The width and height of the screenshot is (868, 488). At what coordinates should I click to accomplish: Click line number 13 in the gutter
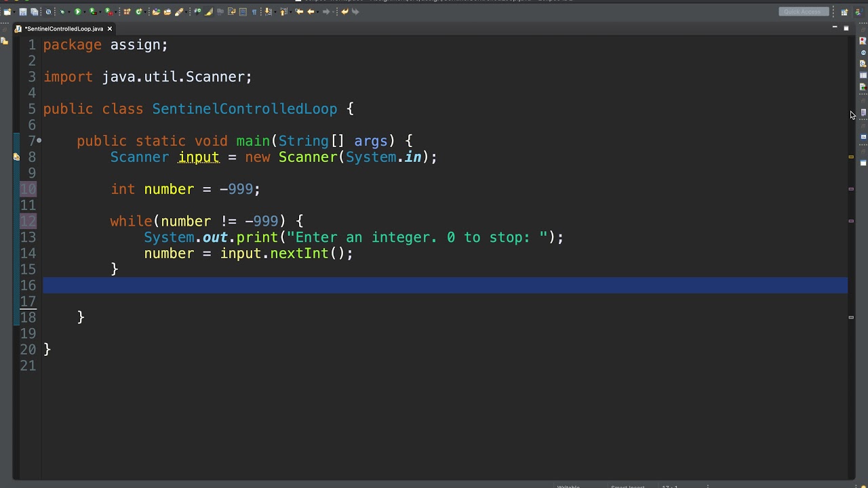tap(28, 237)
